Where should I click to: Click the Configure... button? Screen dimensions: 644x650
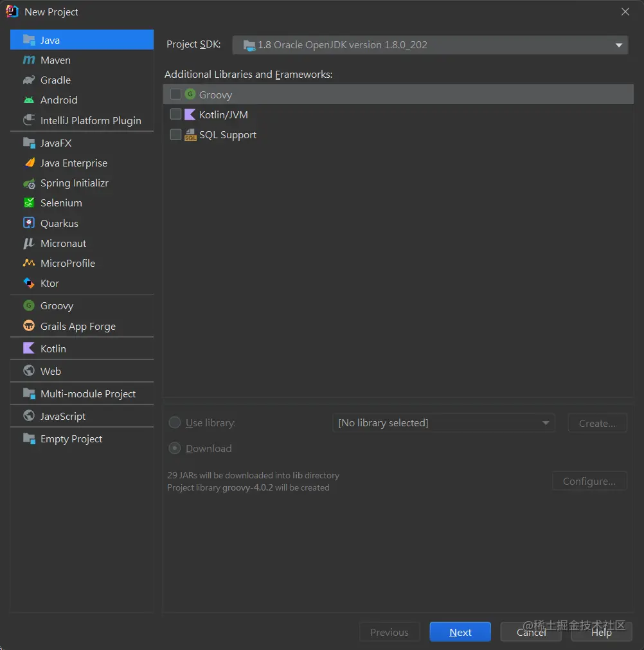click(x=589, y=481)
